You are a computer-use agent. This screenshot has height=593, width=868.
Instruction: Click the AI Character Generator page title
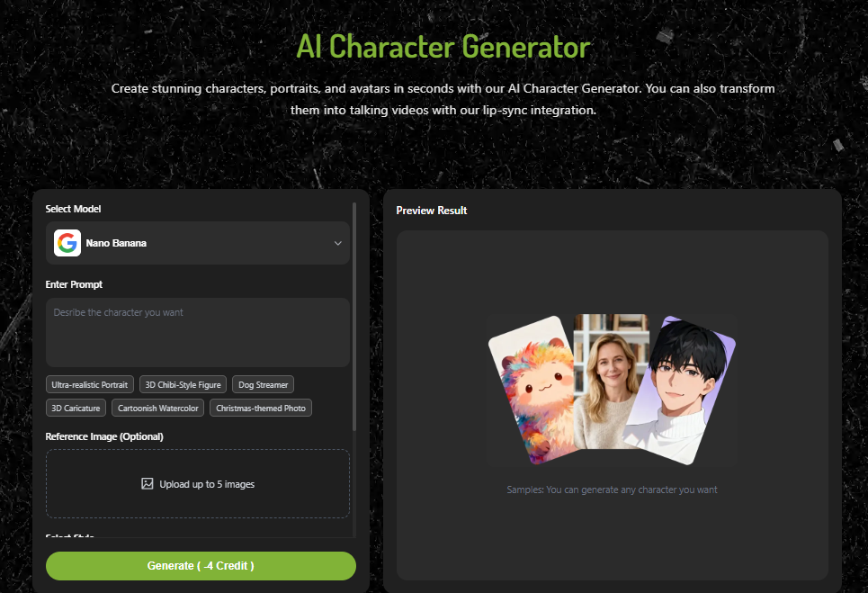pyautogui.click(x=443, y=46)
